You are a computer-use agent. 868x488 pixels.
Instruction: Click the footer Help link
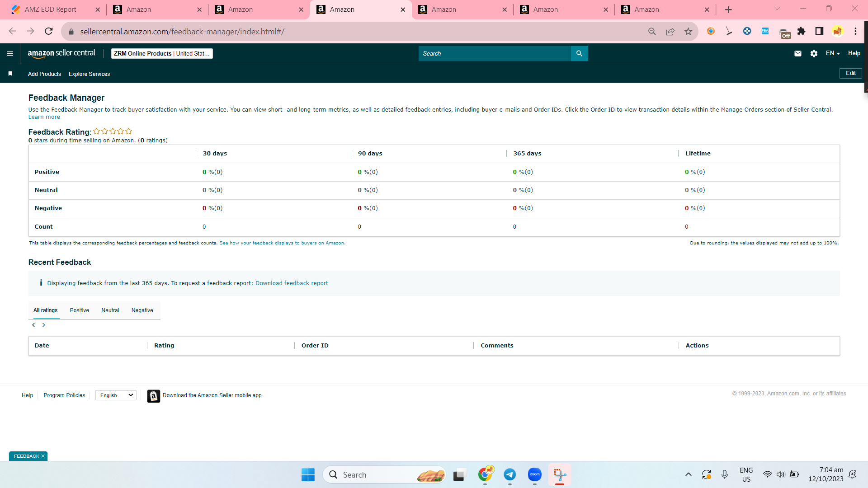coord(27,395)
